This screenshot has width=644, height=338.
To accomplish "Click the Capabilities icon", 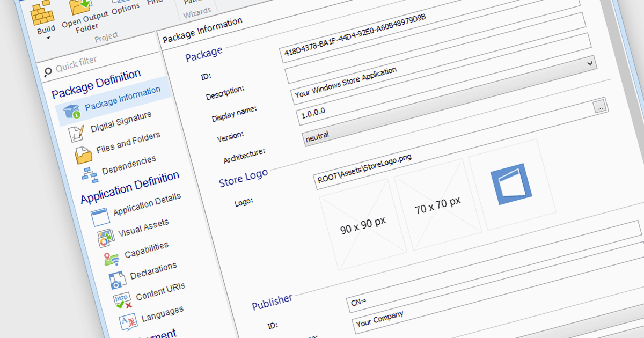I will 111,259.
